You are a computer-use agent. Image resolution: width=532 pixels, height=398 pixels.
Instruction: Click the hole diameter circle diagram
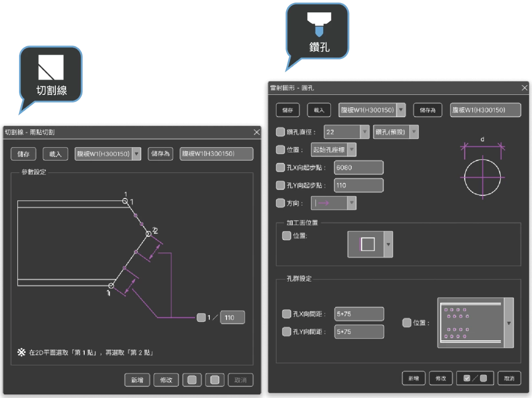482,177
